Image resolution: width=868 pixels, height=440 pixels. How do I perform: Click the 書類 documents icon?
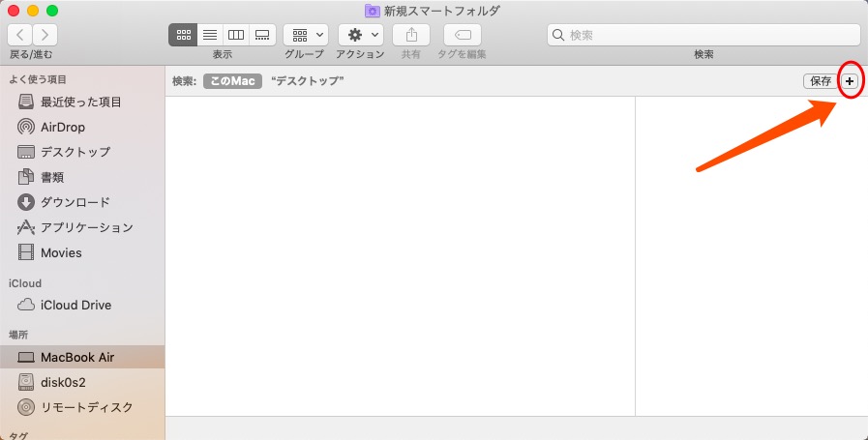[x=26, y=177]
